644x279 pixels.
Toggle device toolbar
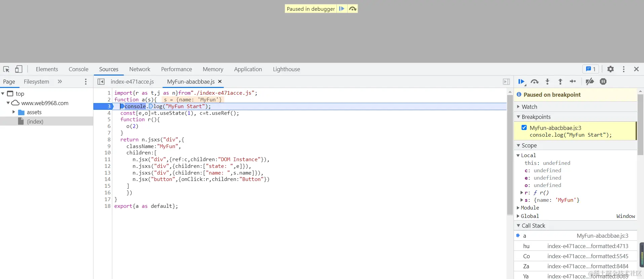[18, 69]
